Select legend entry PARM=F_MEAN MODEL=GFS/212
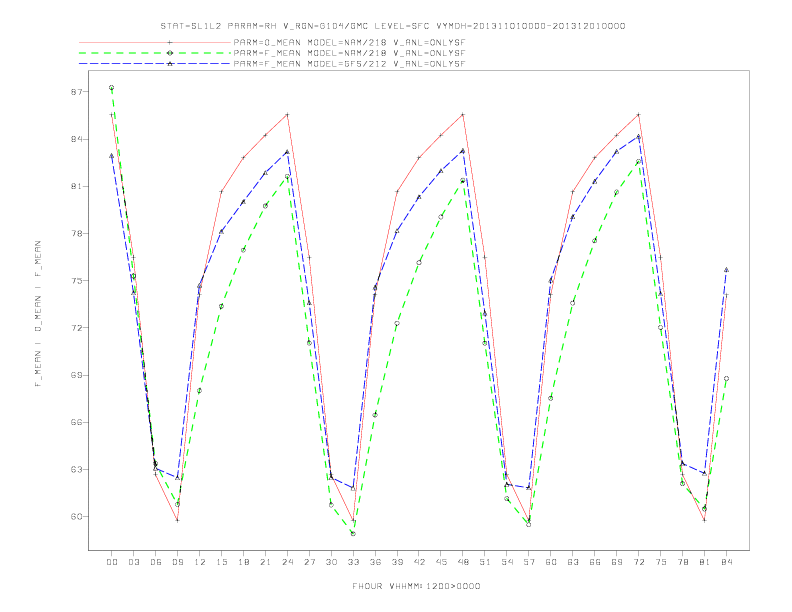792x612 pixels. click(x=349, y=64)
